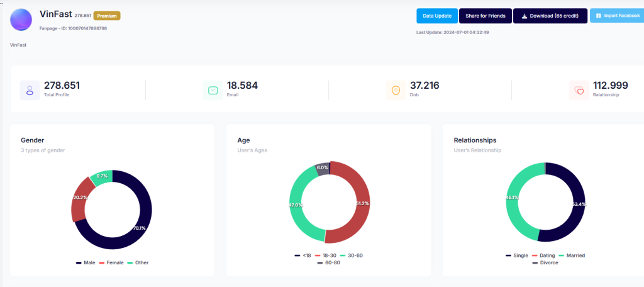
Task: Toggle the 18-30 legend in Age chart
Action: pyautogui.click(x=326, y=256)
